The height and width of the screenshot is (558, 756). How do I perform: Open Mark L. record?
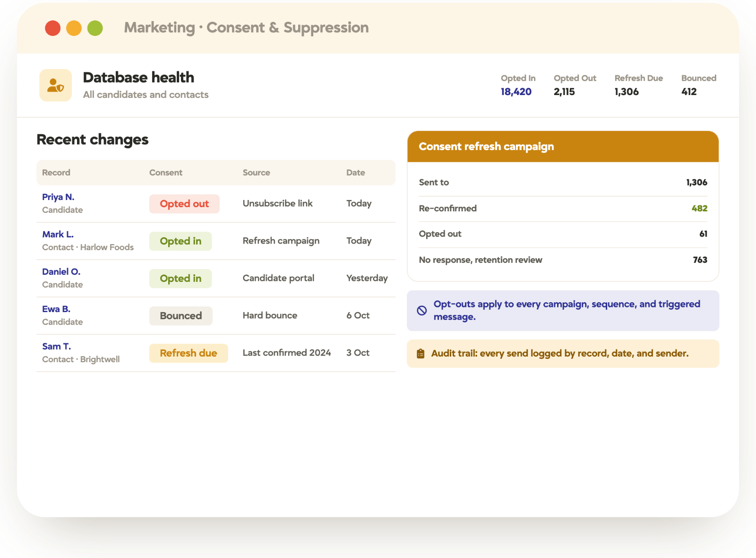tap(58, 235)
